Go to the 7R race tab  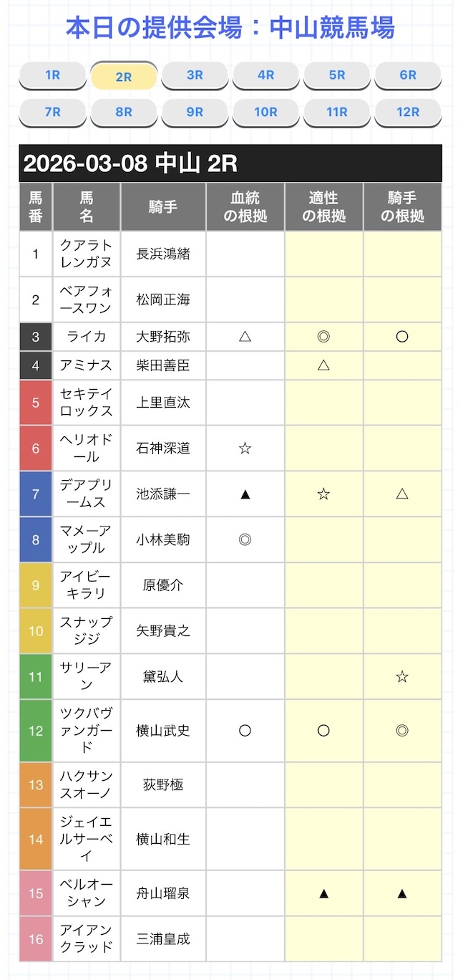[52, 112]
